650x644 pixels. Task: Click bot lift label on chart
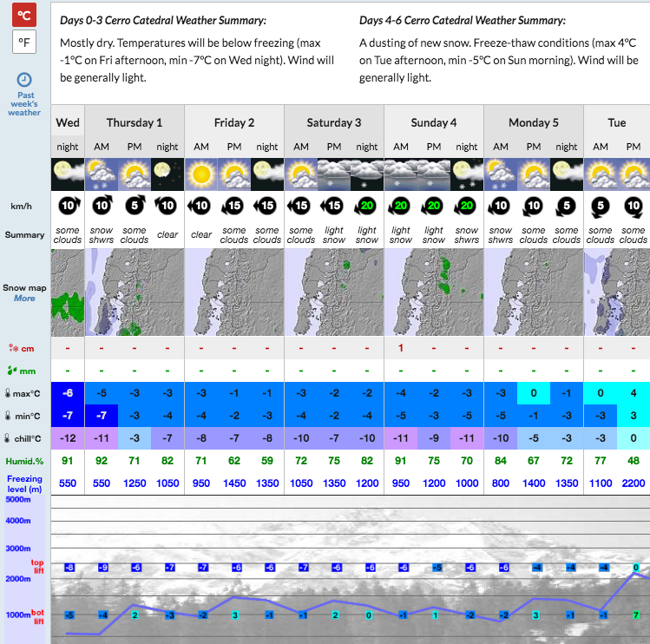37,616
